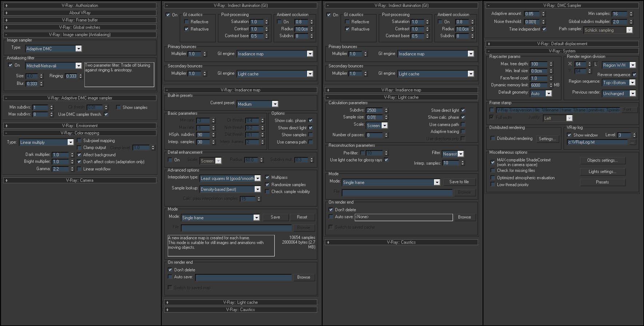Open Lights settings... button
The width and height of the screenshot is (644, 326).
pyautogui.click(x=603, y=172)
